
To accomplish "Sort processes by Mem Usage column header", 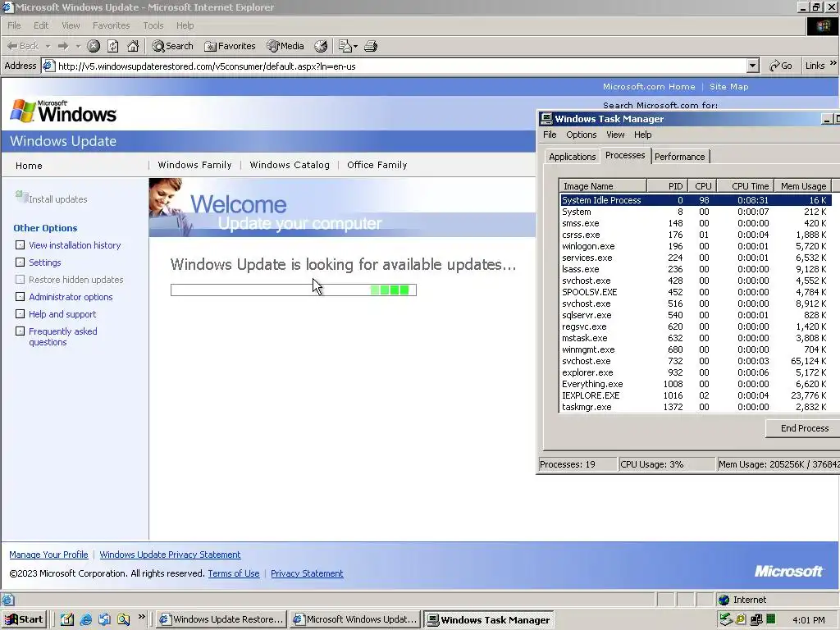I will coord(803,186).
